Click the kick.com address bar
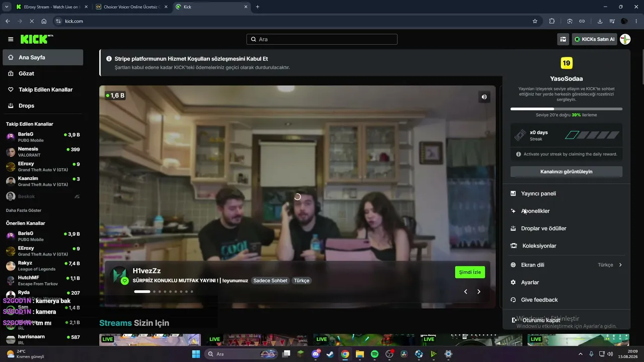Viewport: 644px width, 362px height. click(292, 21)
